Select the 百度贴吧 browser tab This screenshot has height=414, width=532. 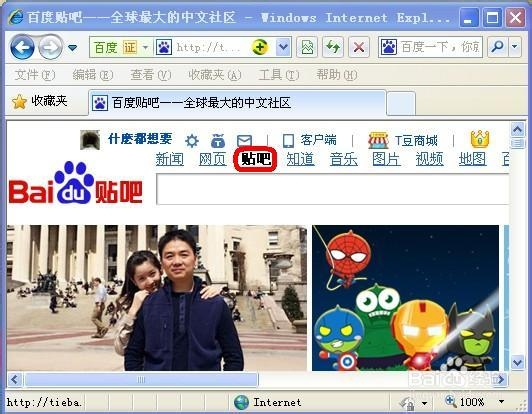[237, 103]
